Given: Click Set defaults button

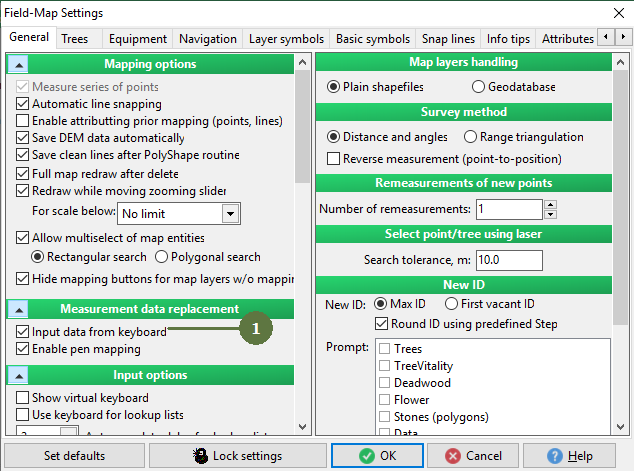Looking at the screenshot, I should pos(74,456).
